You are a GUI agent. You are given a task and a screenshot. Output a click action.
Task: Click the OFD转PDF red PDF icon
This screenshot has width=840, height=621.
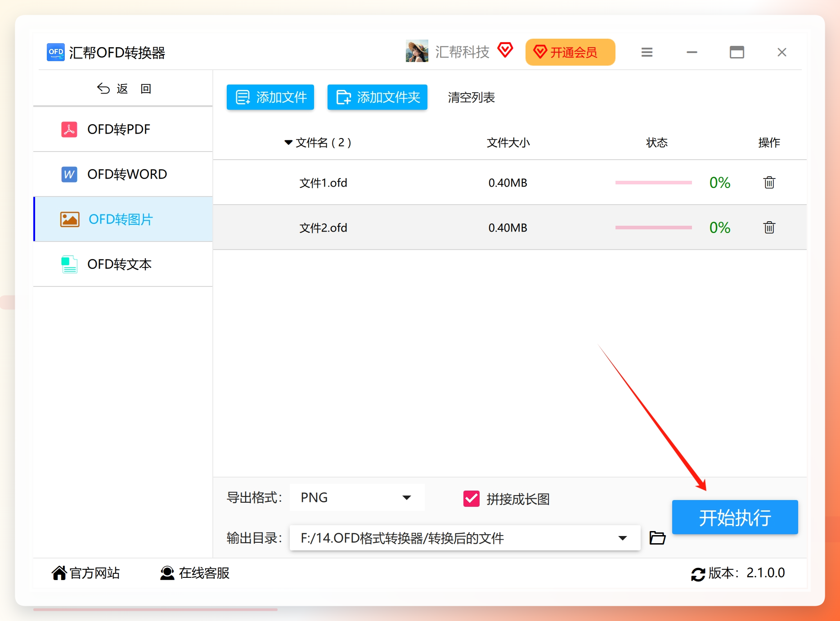69,130
